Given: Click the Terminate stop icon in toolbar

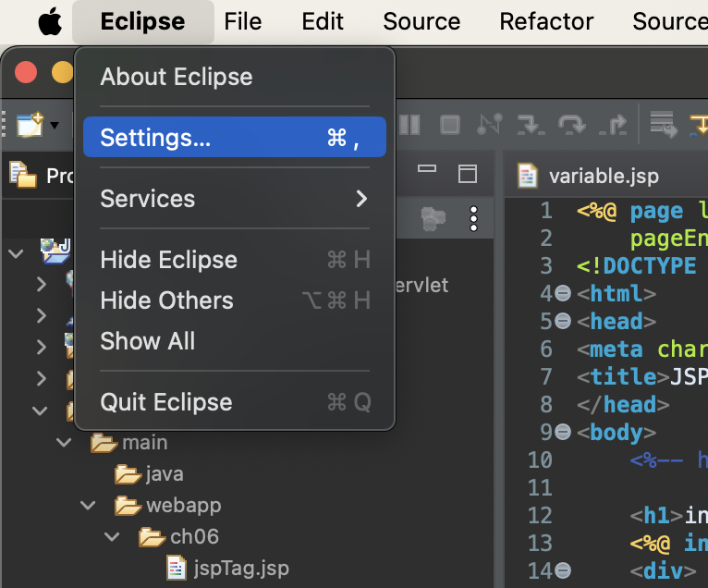Looking at the screenshot, I should click(449, 124).
